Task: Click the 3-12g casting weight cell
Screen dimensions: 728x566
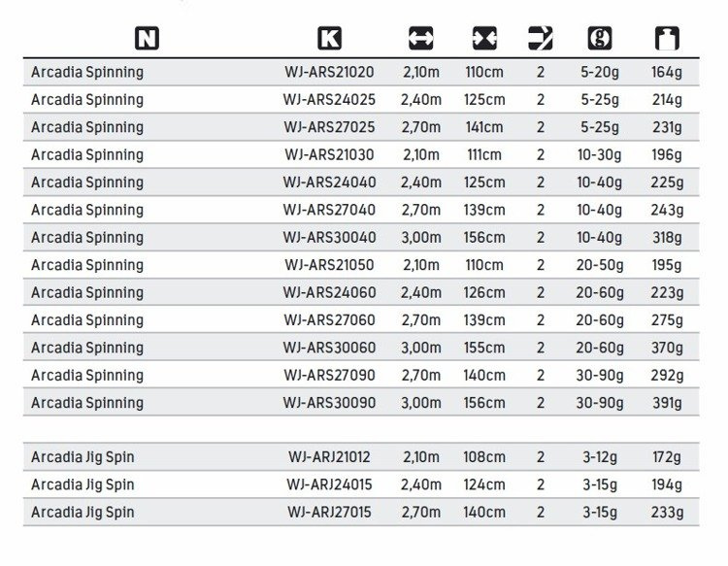Action: [600, 457]
